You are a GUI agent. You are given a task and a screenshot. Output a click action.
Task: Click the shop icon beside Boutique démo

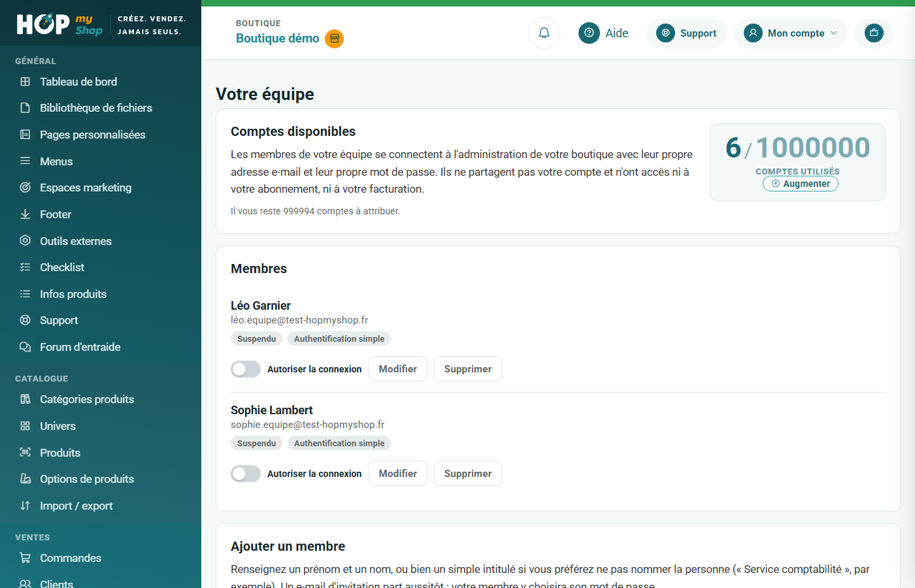(335, 39)
